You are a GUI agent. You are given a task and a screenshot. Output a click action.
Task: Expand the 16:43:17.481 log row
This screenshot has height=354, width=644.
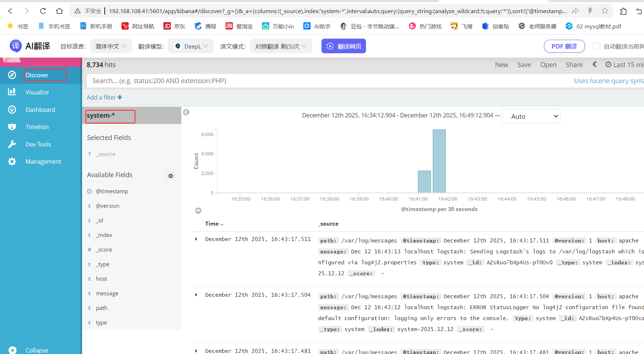pyautogui.click(x=196, y=351)
